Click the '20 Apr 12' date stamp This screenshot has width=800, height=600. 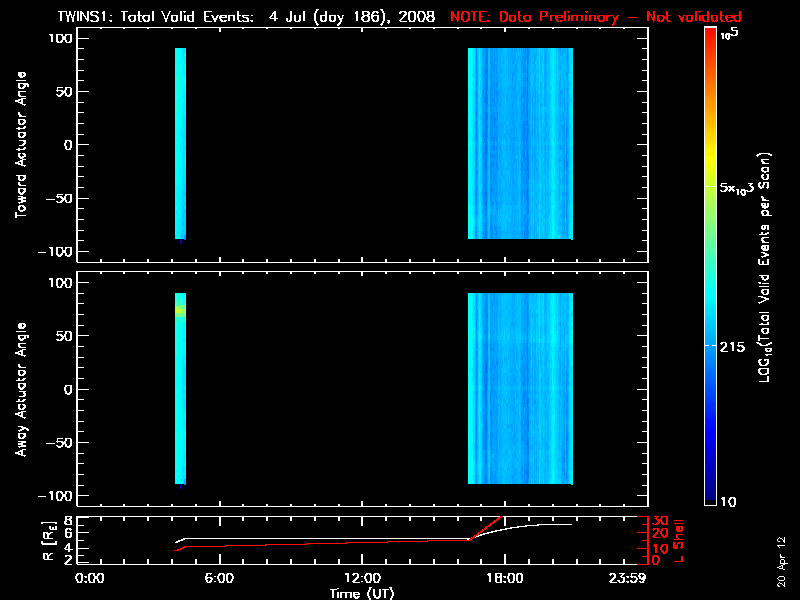[x=781, y=561]
